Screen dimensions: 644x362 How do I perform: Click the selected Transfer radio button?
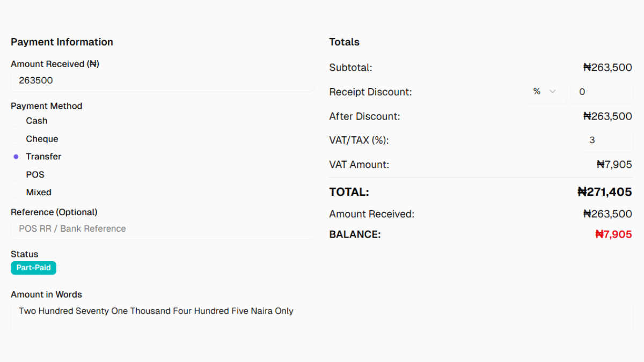click(16, 157)
